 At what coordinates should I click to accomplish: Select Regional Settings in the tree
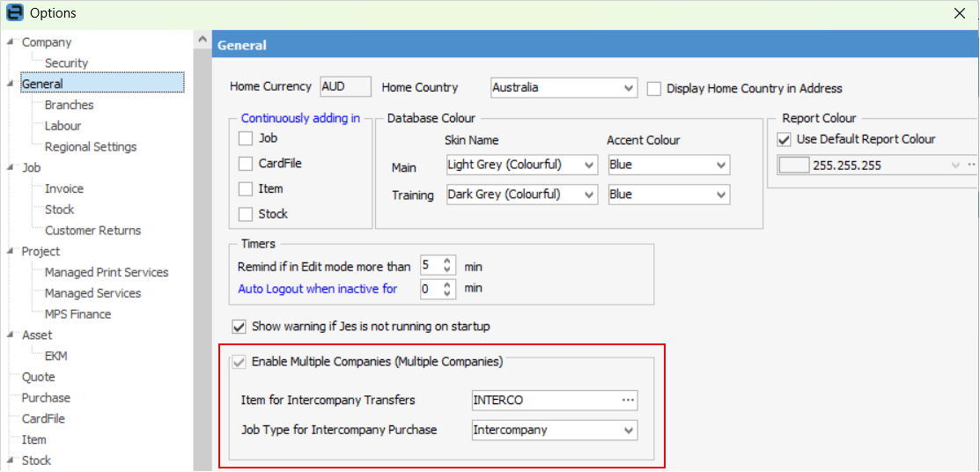[91, 147]
